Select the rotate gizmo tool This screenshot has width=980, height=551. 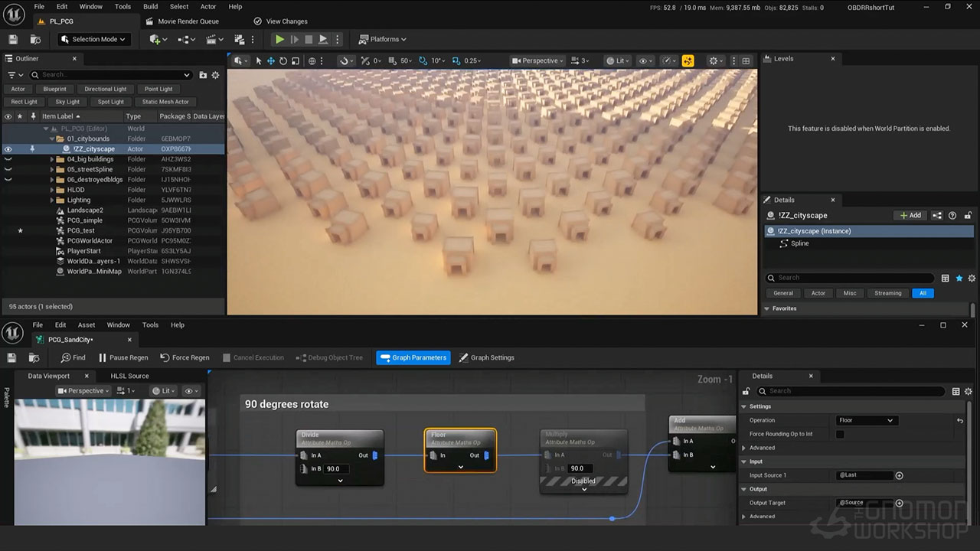283,61
